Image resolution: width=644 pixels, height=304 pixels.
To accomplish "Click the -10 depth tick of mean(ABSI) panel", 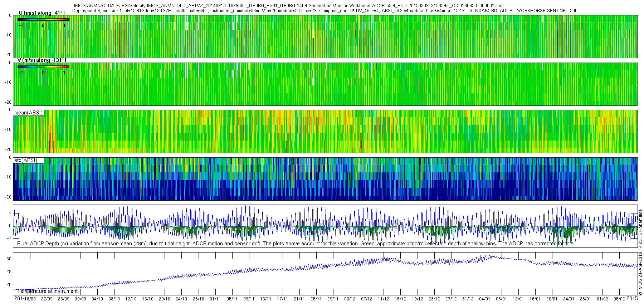I will coord(8,129).
